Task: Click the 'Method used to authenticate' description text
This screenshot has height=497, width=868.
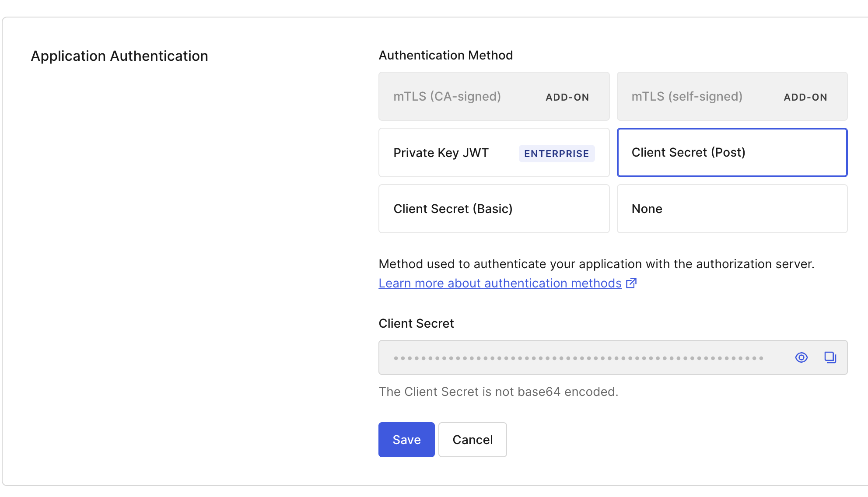Action: [x=596, y=264]
